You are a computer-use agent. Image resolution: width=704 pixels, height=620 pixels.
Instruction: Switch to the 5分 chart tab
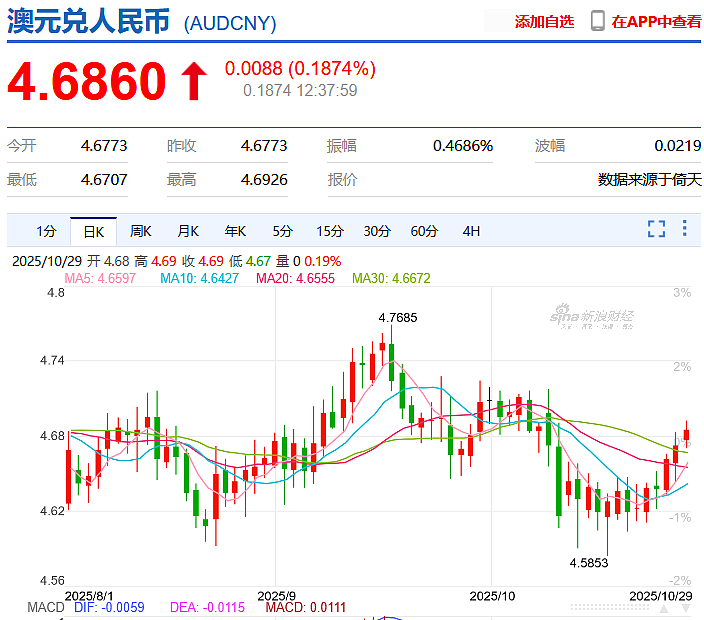282,231
